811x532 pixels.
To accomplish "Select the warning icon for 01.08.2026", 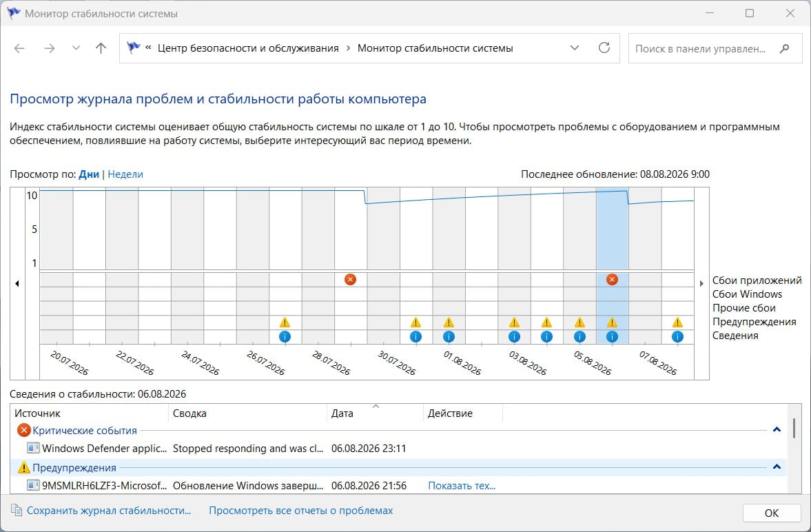I will (x=449, y=323).
